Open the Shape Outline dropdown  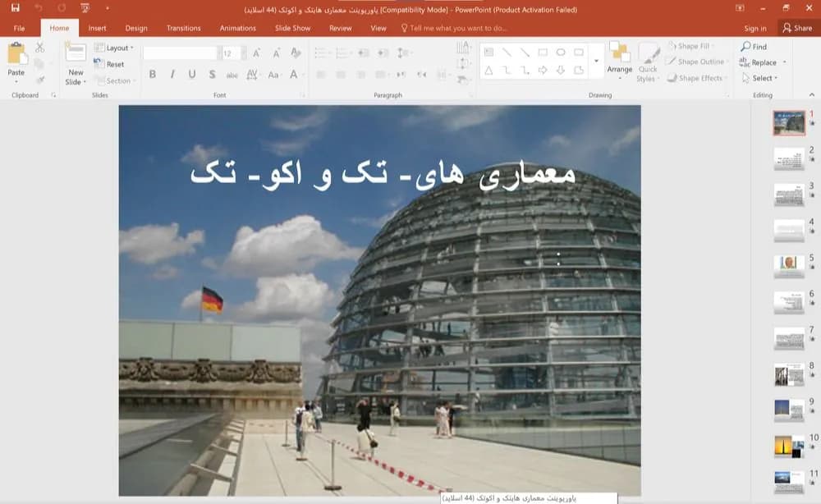point(697,62)
